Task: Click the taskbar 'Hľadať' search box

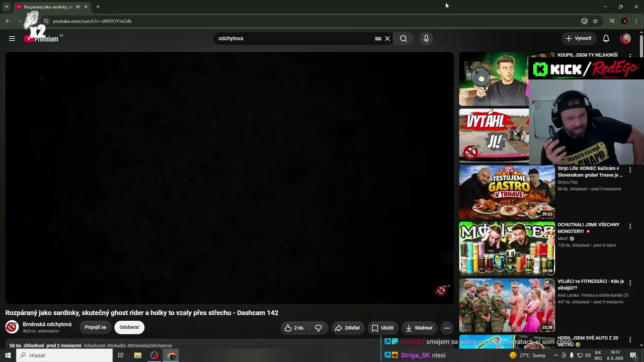Action: point(64,355)
